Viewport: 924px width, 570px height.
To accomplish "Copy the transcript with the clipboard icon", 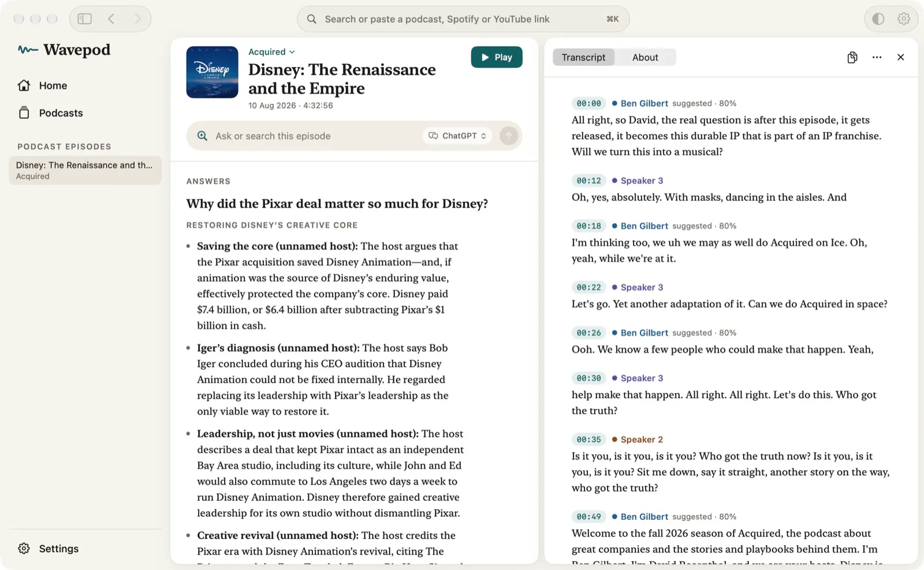I will pyautogui.click(x=852, y=57).
